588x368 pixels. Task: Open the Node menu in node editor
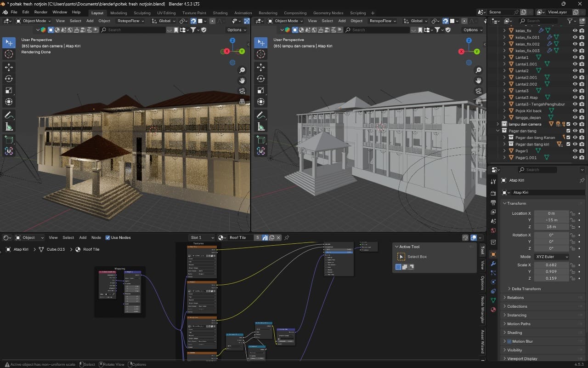(x=96, y=237)
